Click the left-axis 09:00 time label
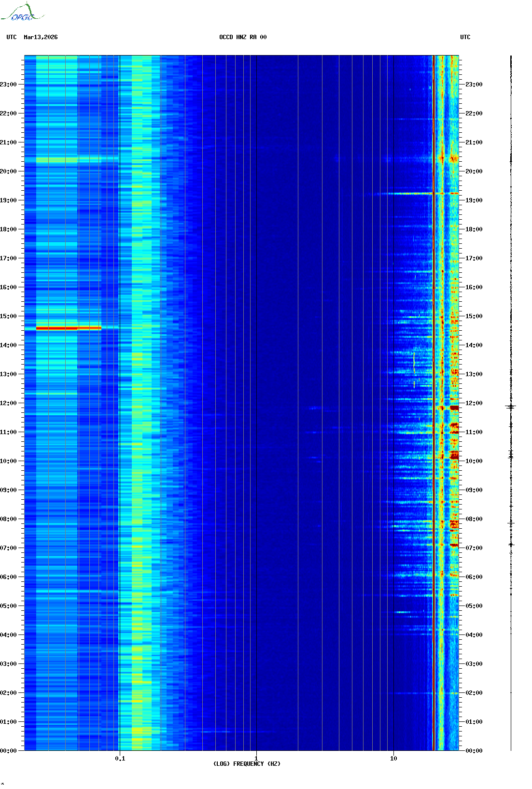532x789 pixels. pos(8,490)
